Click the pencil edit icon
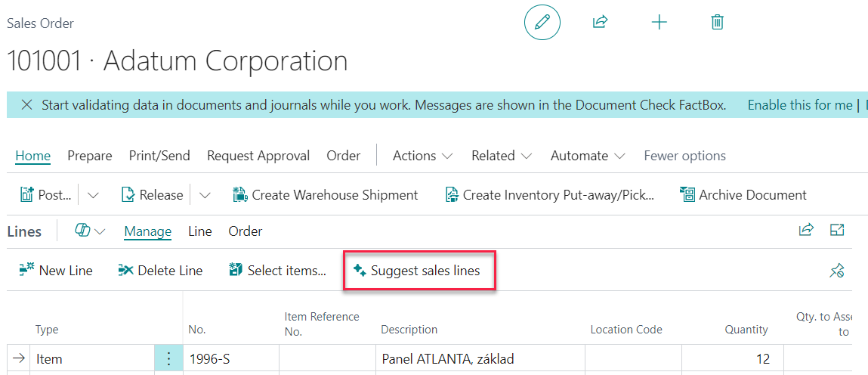Viewport: 868px width, 375px height. tap(542, 22)
